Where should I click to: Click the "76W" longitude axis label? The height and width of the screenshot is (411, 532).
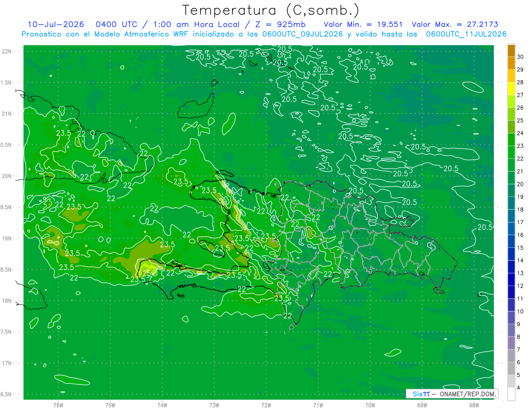point(58,405)
